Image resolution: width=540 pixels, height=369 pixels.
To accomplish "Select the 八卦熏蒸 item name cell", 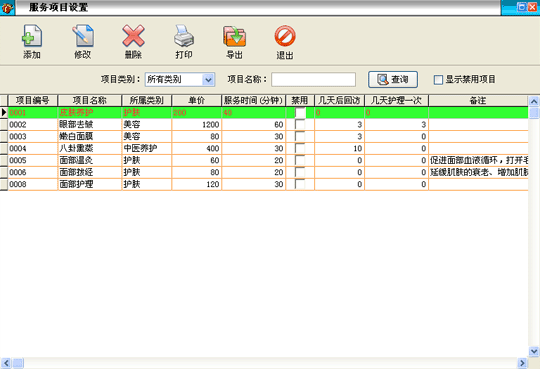I will click(90, 148).
